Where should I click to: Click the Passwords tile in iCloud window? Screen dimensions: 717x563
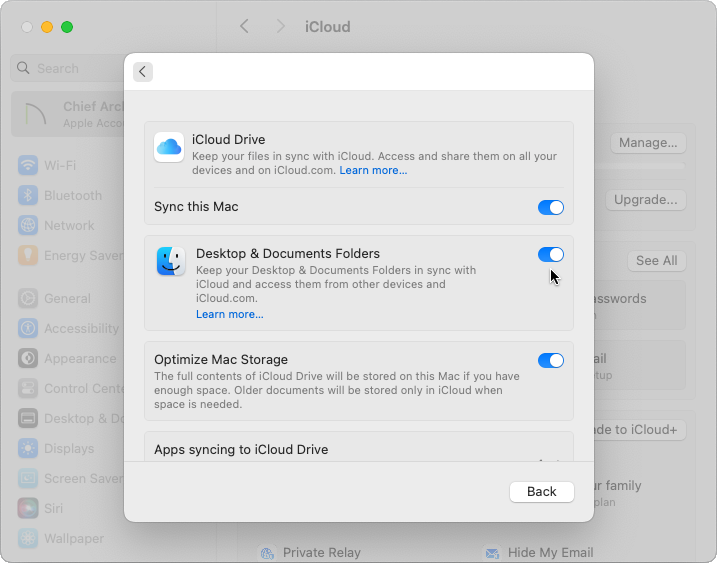tap(640, 305)
